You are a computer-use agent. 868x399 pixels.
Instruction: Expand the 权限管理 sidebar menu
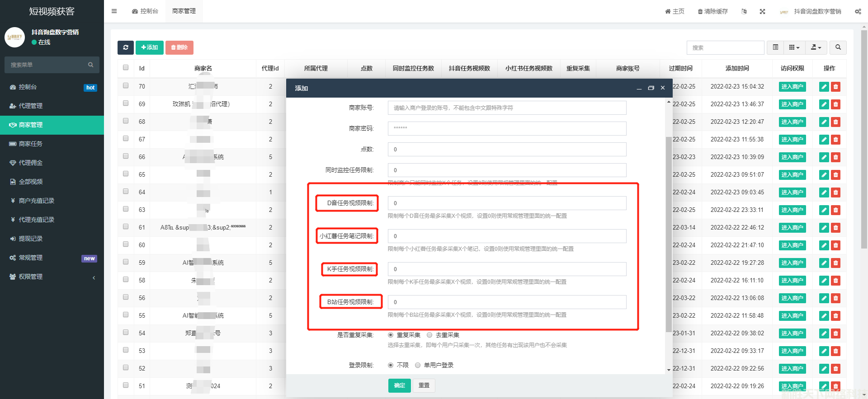pyautogui.click(x=52, y=277)
